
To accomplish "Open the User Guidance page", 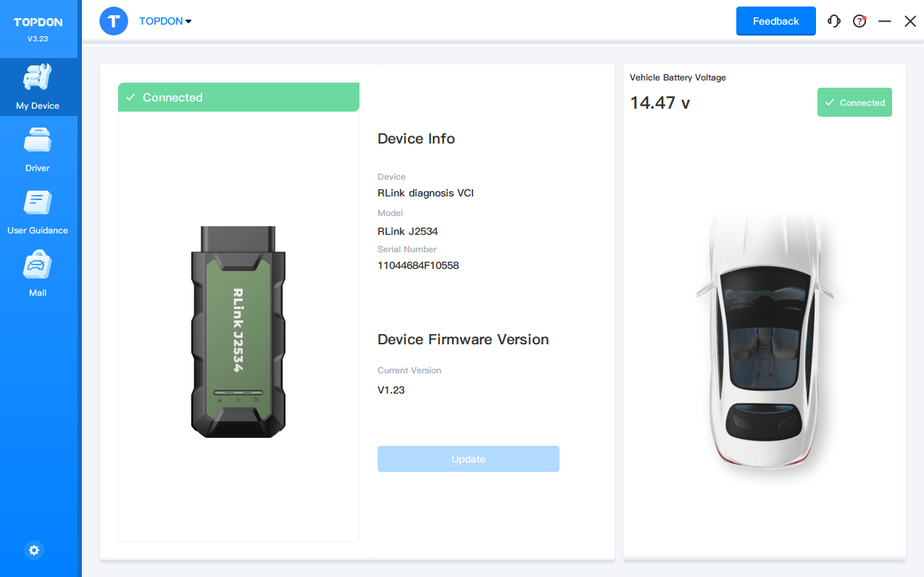I will (38, 212).
